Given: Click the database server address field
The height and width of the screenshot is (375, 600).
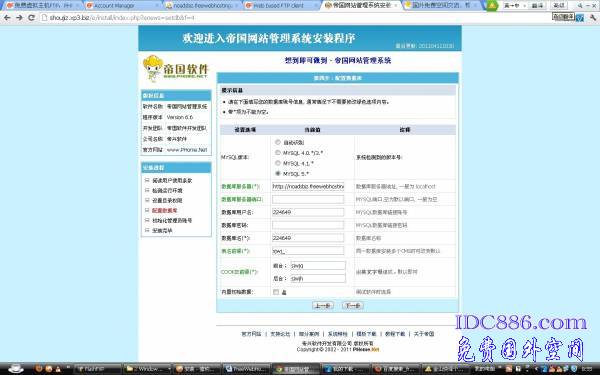Looking at the screenshot, I should click(308, 186).
